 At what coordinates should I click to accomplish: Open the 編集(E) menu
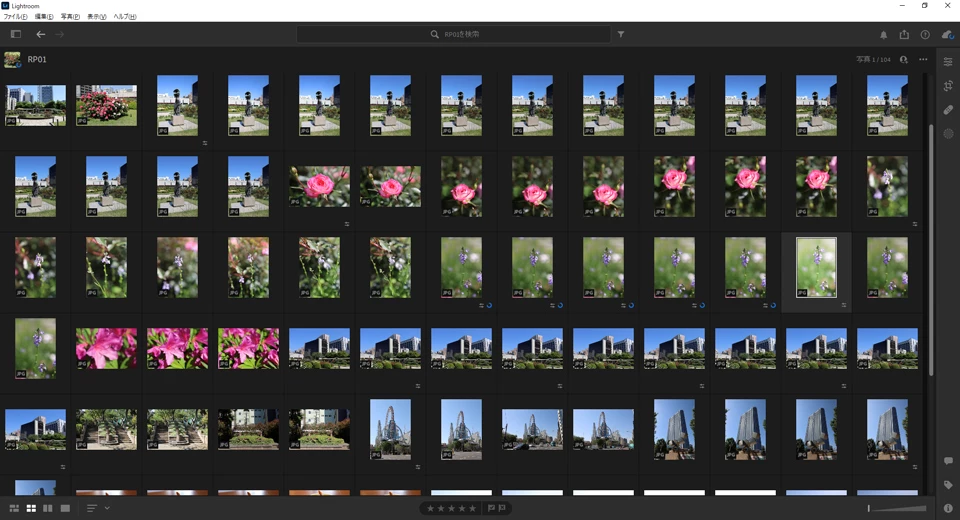tap(43, 17)
